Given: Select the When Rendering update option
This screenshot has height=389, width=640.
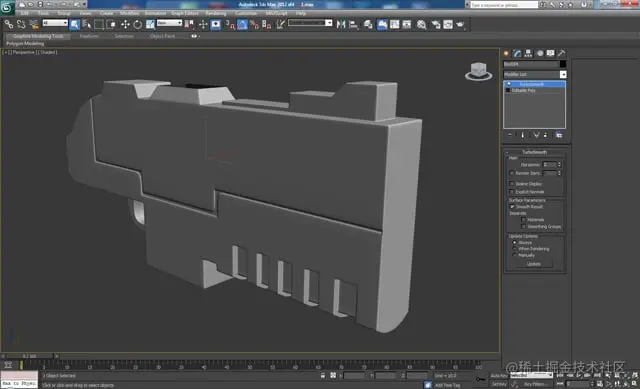Looking at the screenshot, I should (x=515, y=249).
